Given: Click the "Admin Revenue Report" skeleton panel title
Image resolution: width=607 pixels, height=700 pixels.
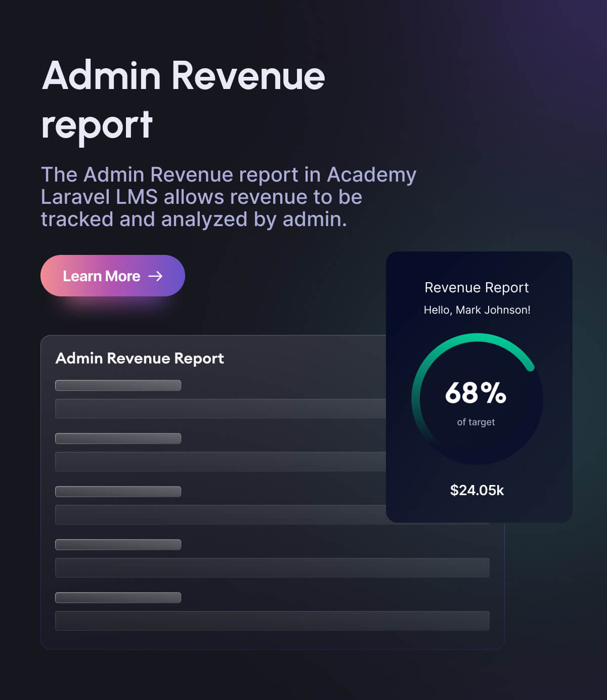Looking at the screenshot, I should (x=140, y=358).
